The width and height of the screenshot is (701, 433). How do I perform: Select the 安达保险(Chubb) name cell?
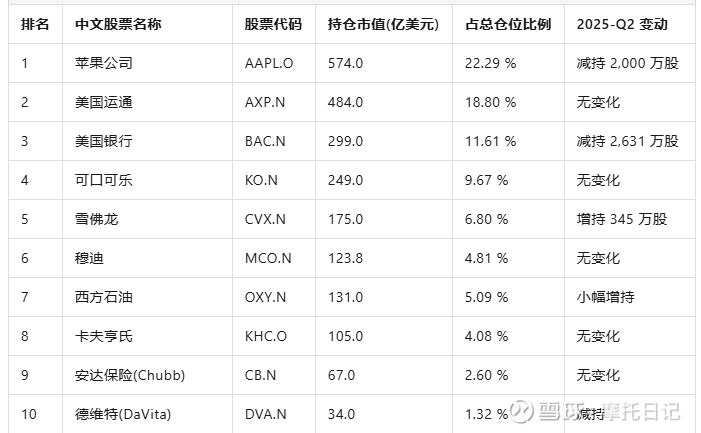click(130, 375)
